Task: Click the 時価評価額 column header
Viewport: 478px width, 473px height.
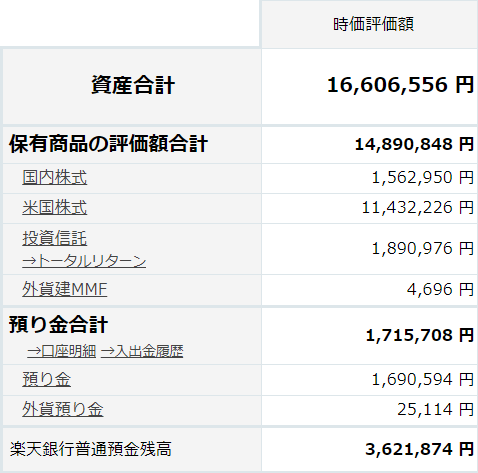Action: point(373,24)
